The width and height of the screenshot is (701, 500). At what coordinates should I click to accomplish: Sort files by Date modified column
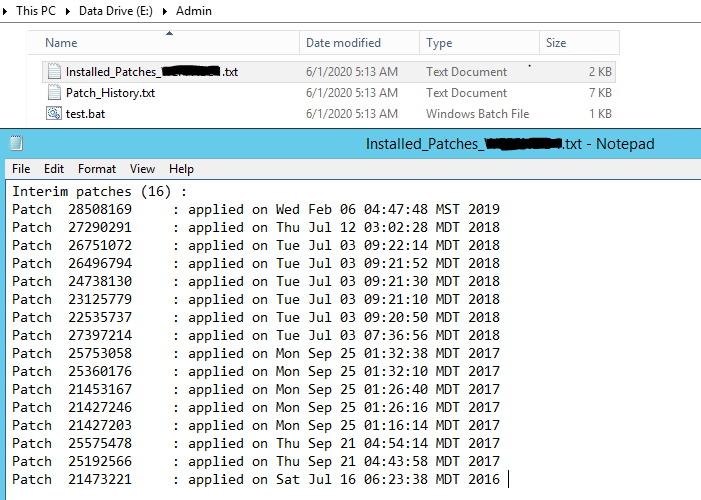[359, 43]
